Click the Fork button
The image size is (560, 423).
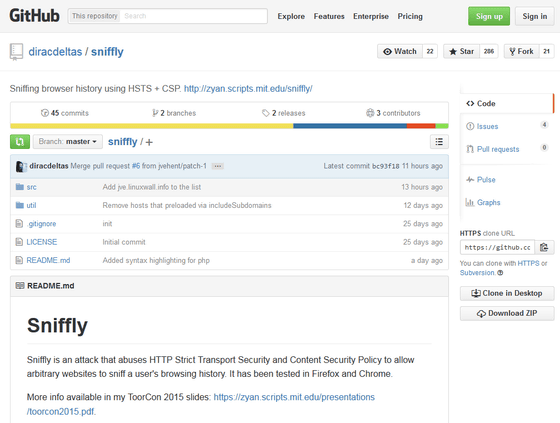[521, 51]
